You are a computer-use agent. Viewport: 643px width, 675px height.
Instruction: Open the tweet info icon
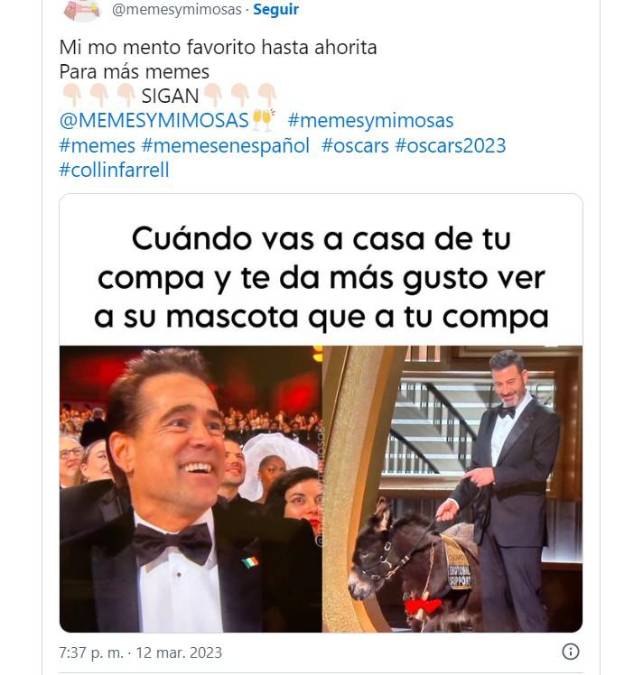(570, 651)
